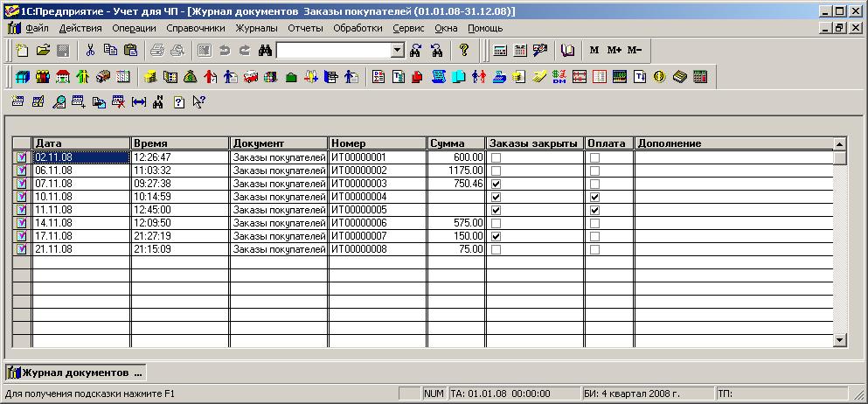Click the open folder icon
Viewport: 868px width, 404px height.
tap(42, 51)
